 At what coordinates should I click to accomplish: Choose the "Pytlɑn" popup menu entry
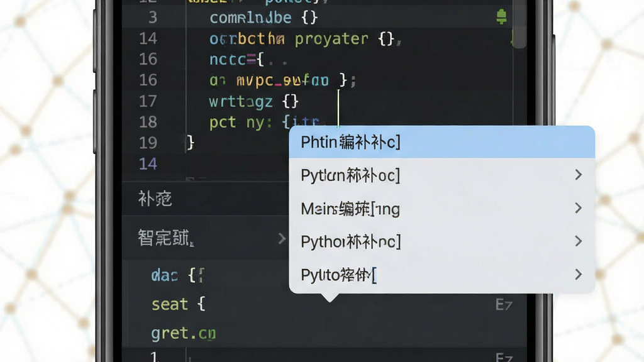pyautogui.click(x=442, y=175)
